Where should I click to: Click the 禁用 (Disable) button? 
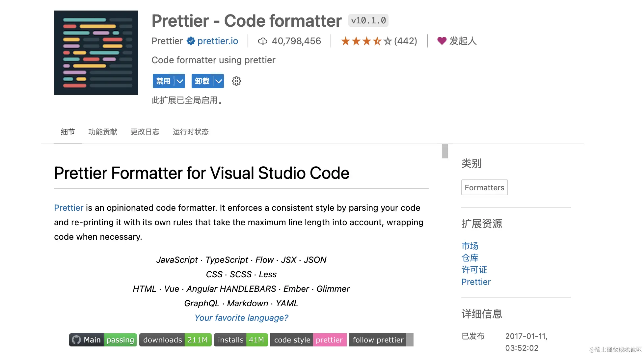(163, 81)
